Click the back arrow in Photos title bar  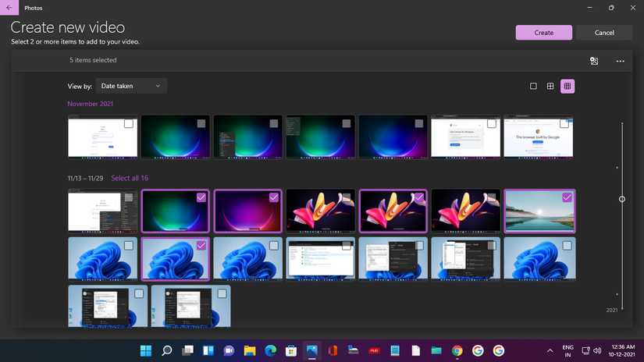[x=9, y=8]
